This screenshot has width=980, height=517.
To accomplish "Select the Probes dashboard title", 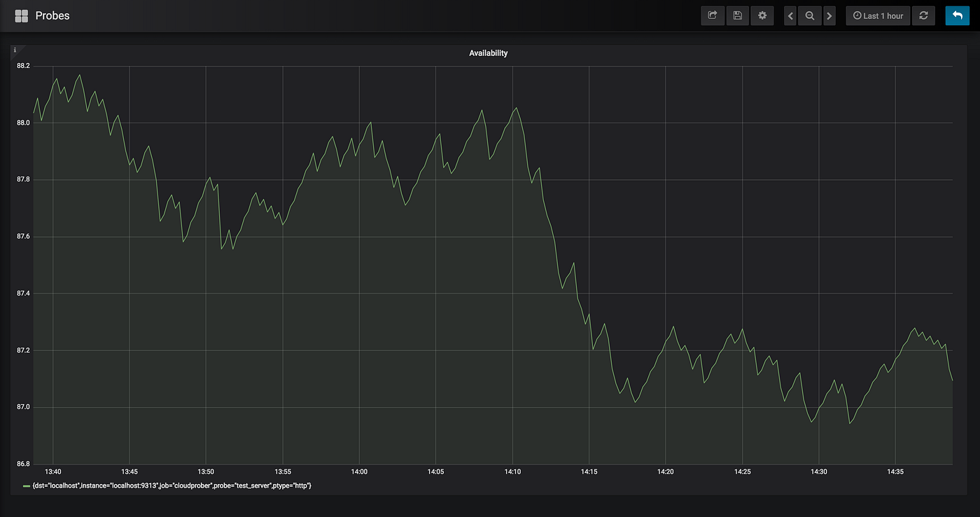I will 54,15.
